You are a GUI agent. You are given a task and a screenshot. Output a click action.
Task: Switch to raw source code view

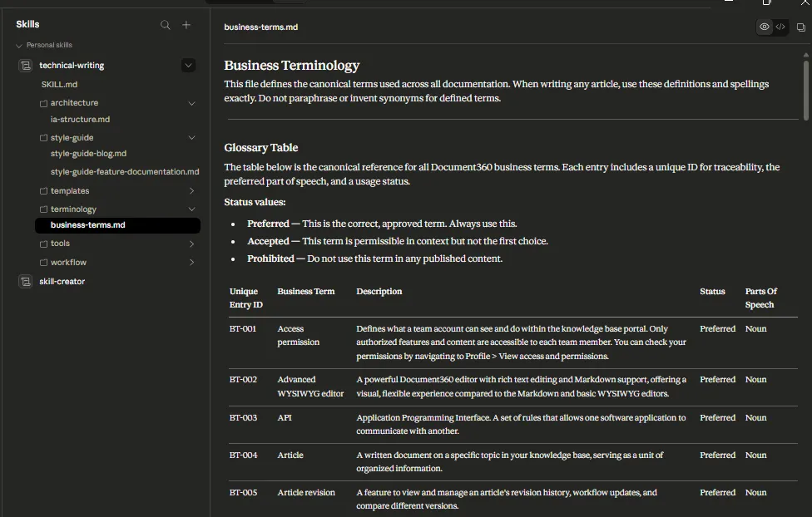(x=780, y=27)
